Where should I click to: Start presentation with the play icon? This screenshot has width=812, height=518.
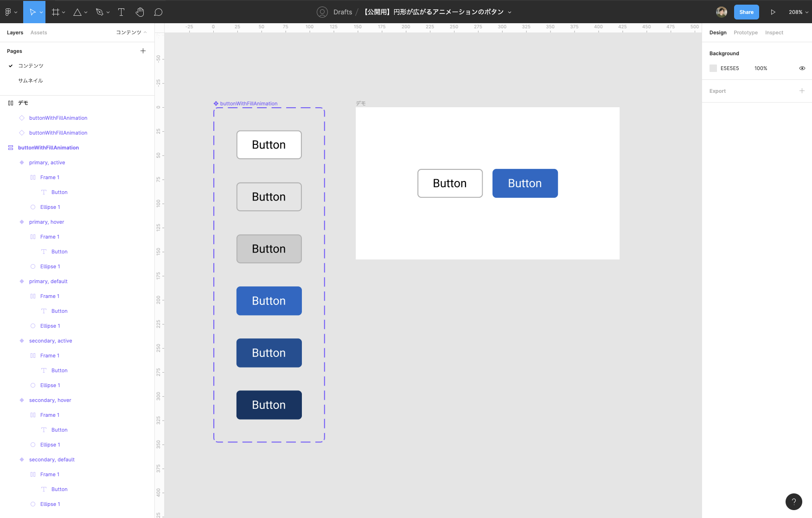coord(773,12)
